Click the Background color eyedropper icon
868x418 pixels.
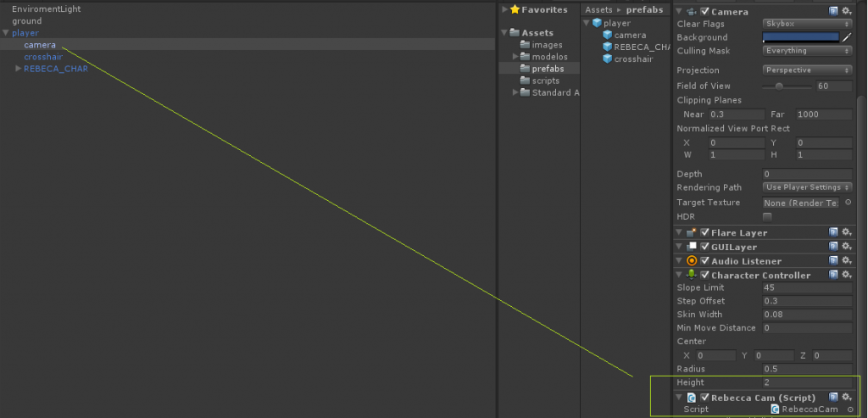tap(846, 37)
